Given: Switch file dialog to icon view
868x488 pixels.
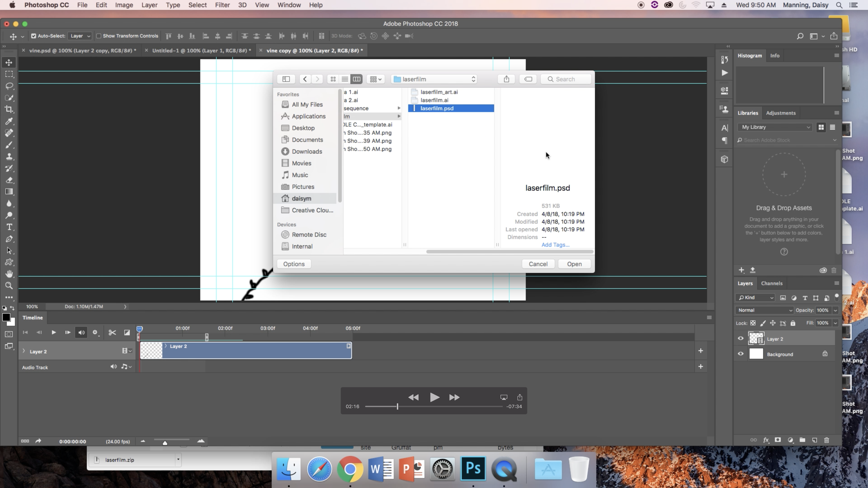Looking at the screenshot, I should [x=333, y=79].
